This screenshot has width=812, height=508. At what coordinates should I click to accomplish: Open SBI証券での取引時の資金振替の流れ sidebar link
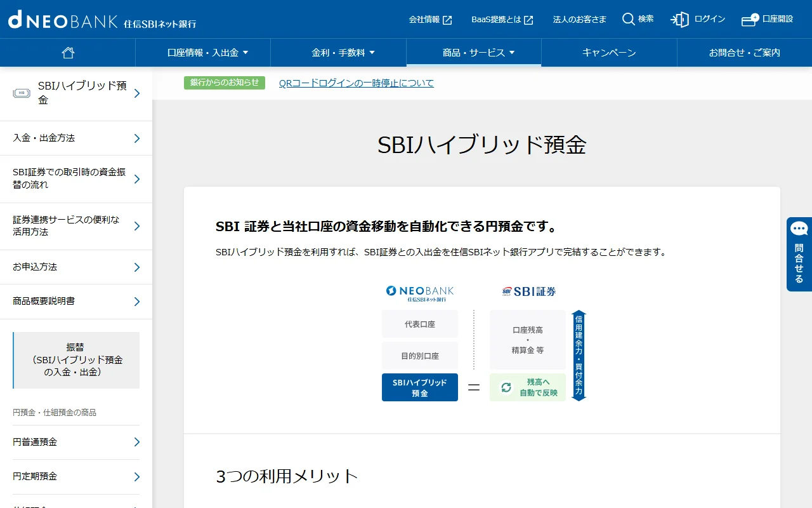point(76,179)
